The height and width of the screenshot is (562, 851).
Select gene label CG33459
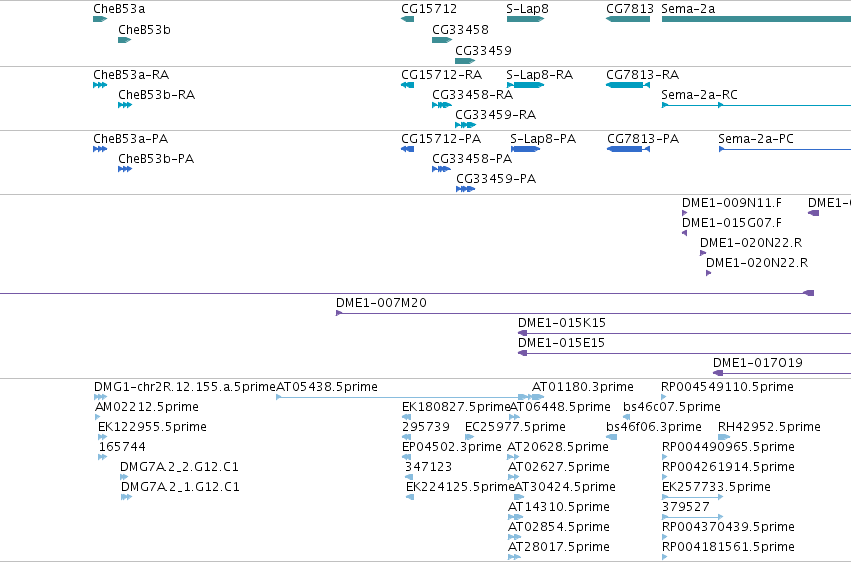tap(483, 51)
